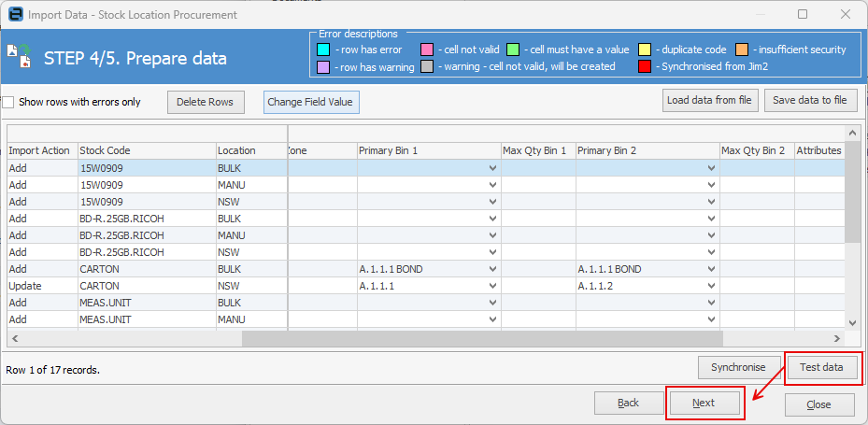Open Primary Bin 2 dropdown showing A.1.1.2

[x=711, y=286]
